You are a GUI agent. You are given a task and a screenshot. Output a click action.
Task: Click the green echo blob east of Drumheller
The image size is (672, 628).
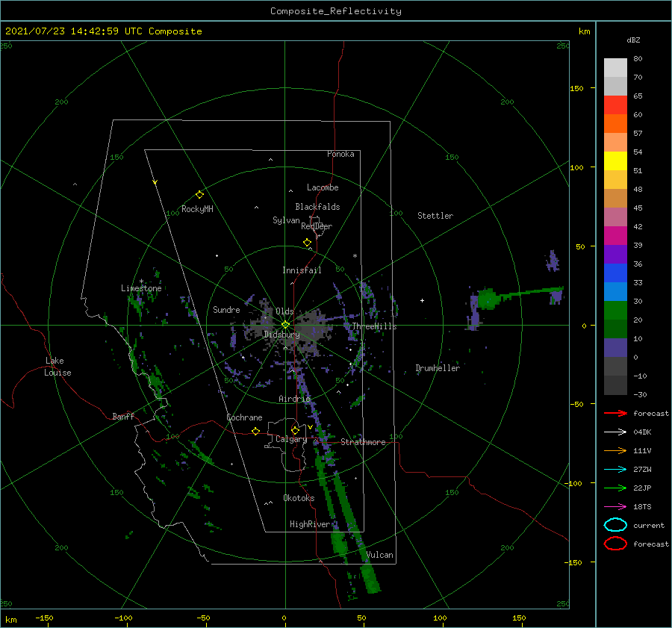[x=488, y=299]
